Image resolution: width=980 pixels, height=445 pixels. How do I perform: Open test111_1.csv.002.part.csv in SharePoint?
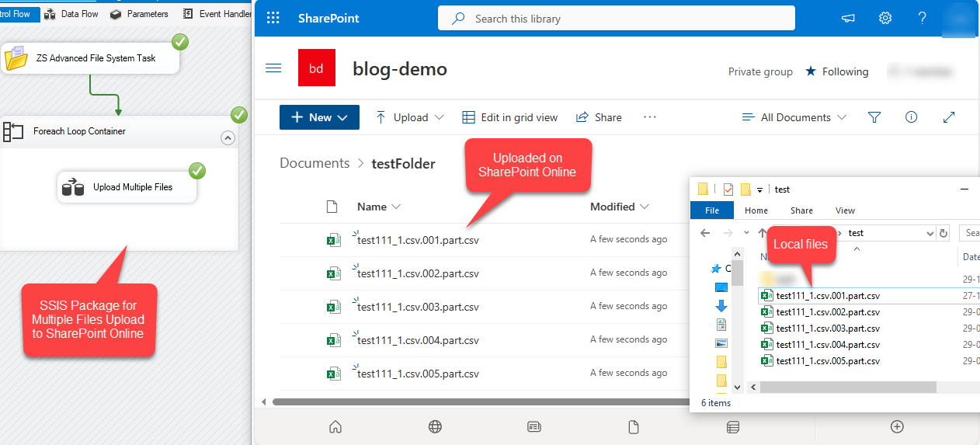418,273
